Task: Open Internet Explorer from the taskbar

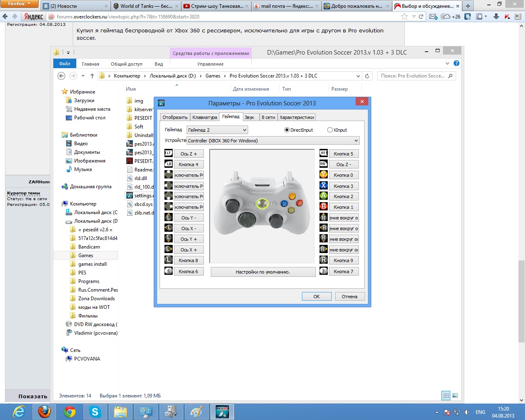Action: (19, 411)
